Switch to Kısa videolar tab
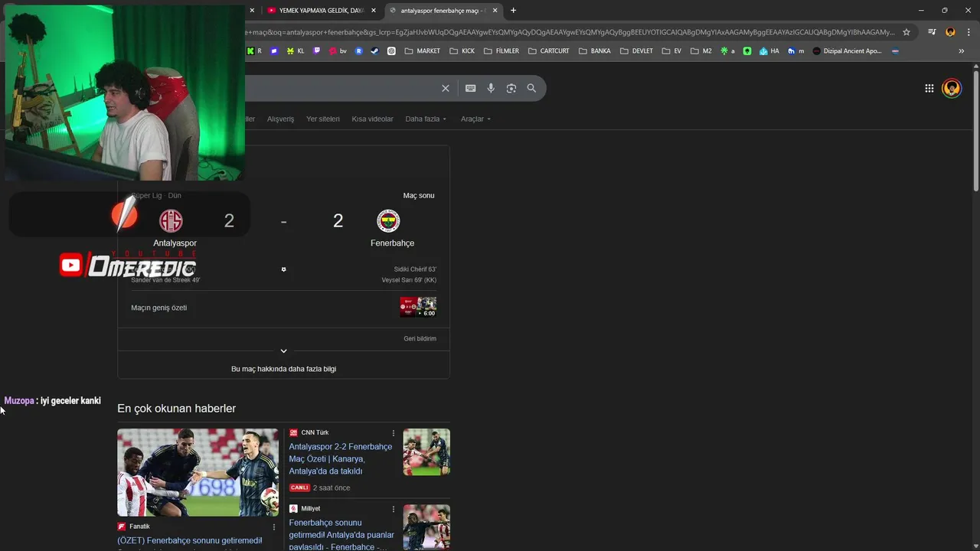 (372, 119)
